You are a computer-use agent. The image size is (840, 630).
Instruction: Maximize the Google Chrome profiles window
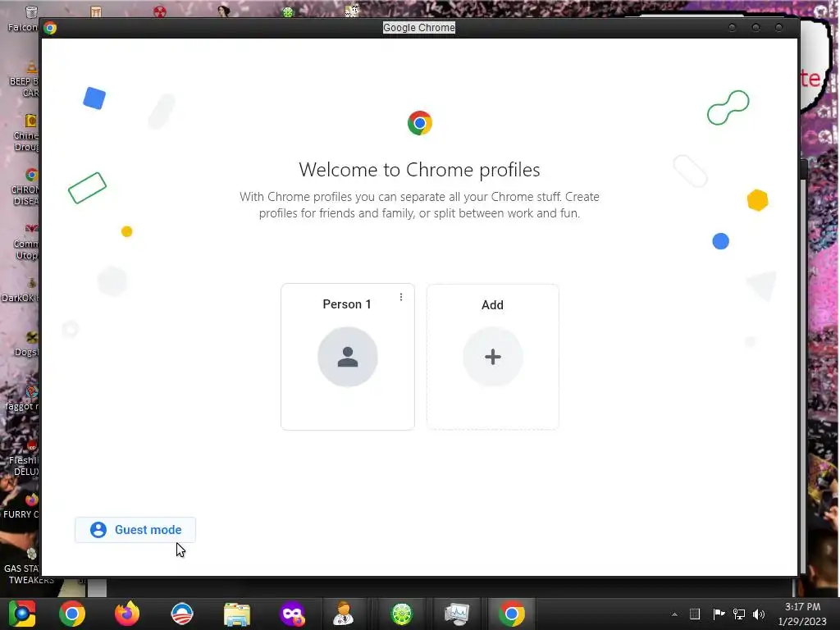pyautogui.click(x=756, y=27)
